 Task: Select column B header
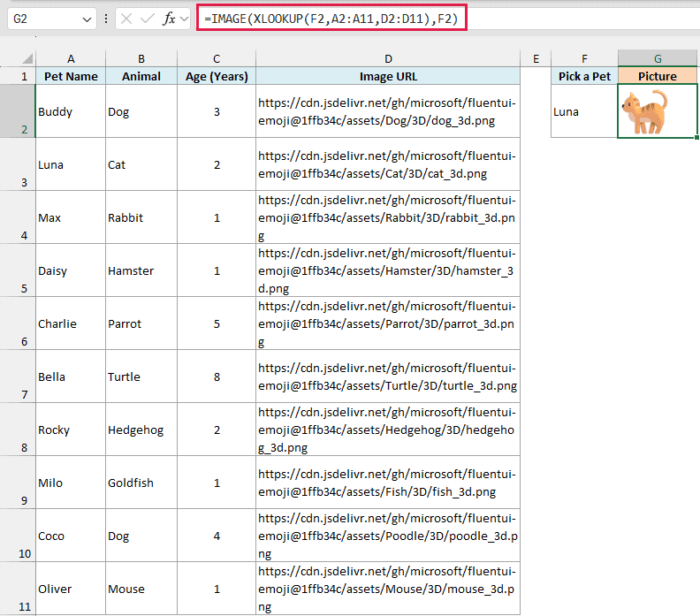point(141,58)
